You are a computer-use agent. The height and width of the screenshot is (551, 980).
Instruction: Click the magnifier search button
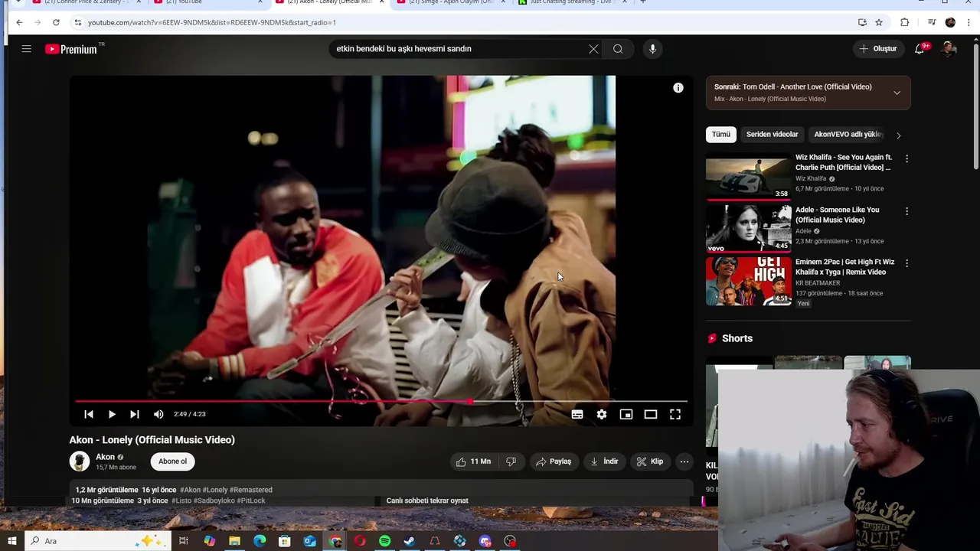pyautogui.click(x=618, y=49)
